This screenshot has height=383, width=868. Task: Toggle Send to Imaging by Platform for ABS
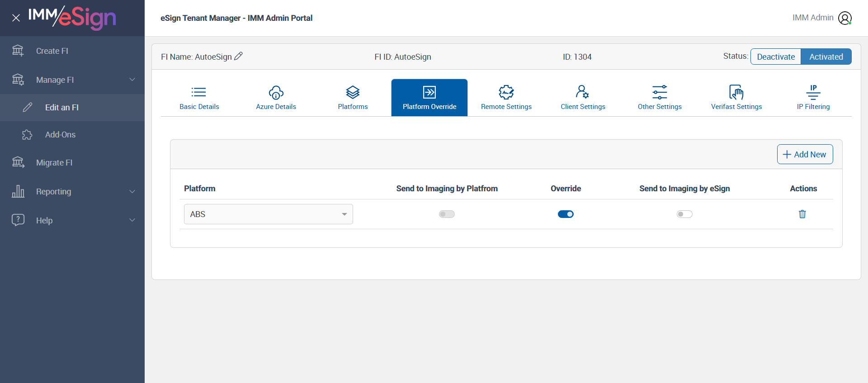point(447,214)
